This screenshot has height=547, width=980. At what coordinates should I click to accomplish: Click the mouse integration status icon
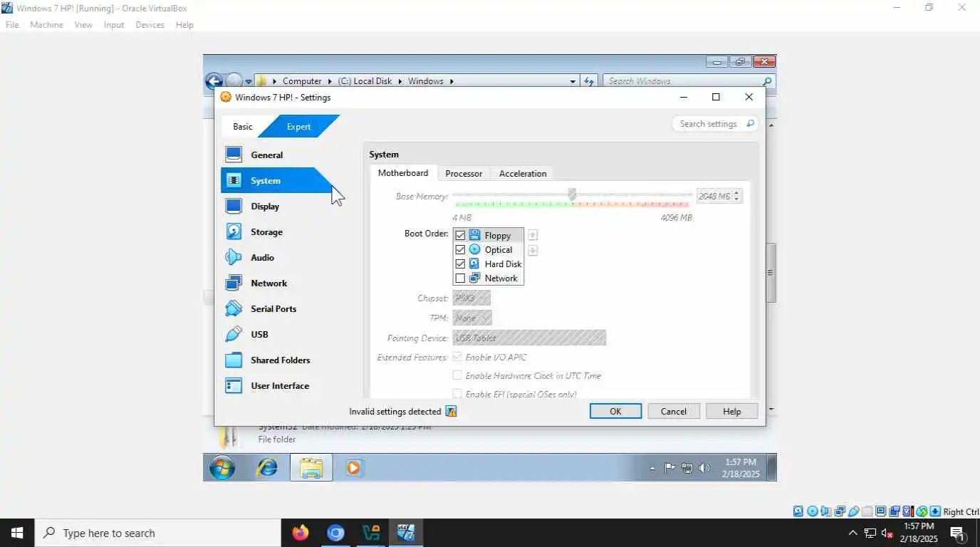click(922, 511)
